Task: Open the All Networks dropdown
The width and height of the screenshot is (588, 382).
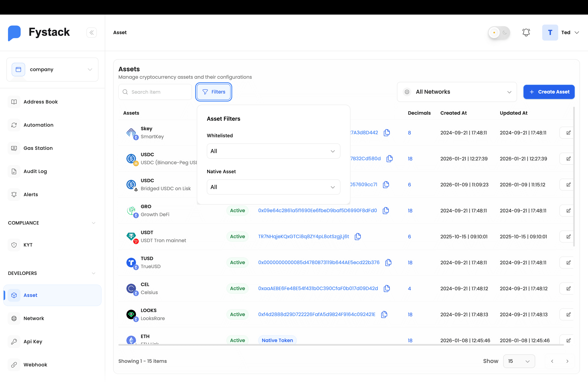Action: coord(457,92)
